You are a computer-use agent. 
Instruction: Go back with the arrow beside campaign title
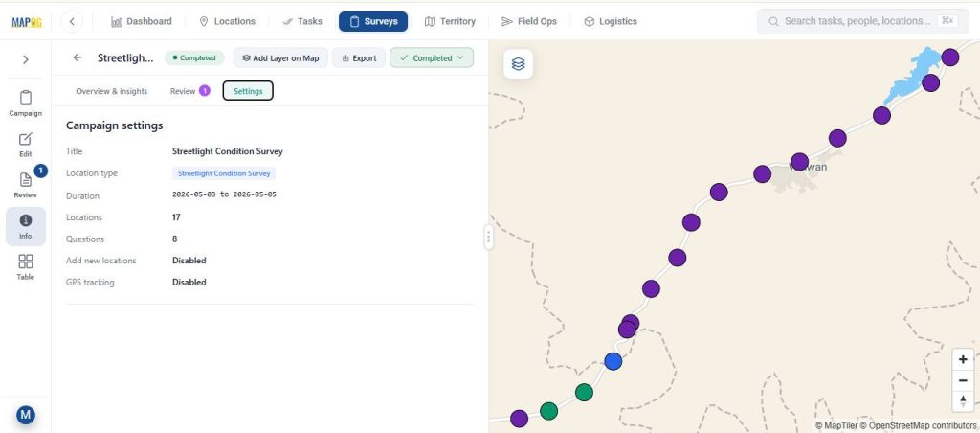tap(78, 57)
